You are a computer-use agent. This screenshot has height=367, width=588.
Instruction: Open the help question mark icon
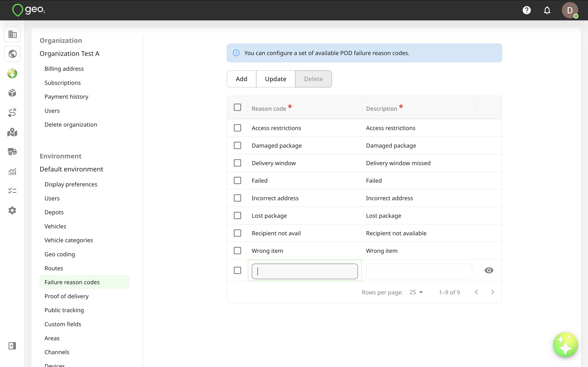pyautogui.click(x=527, y=10)
